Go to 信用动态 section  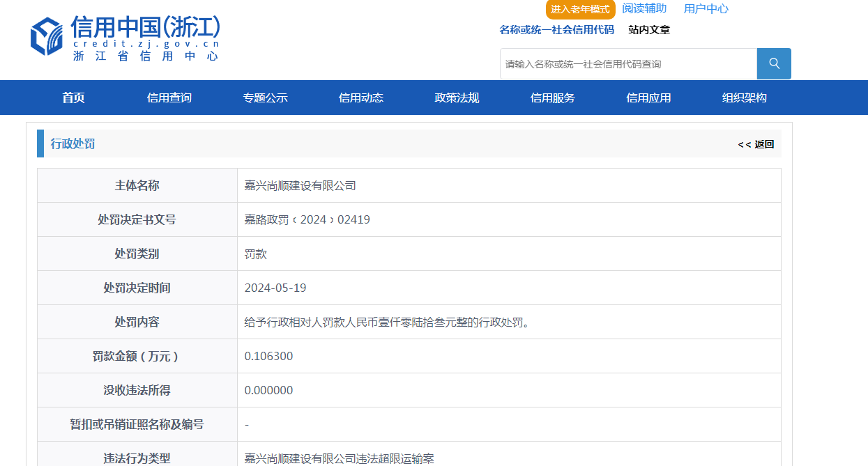click(360, 98)
